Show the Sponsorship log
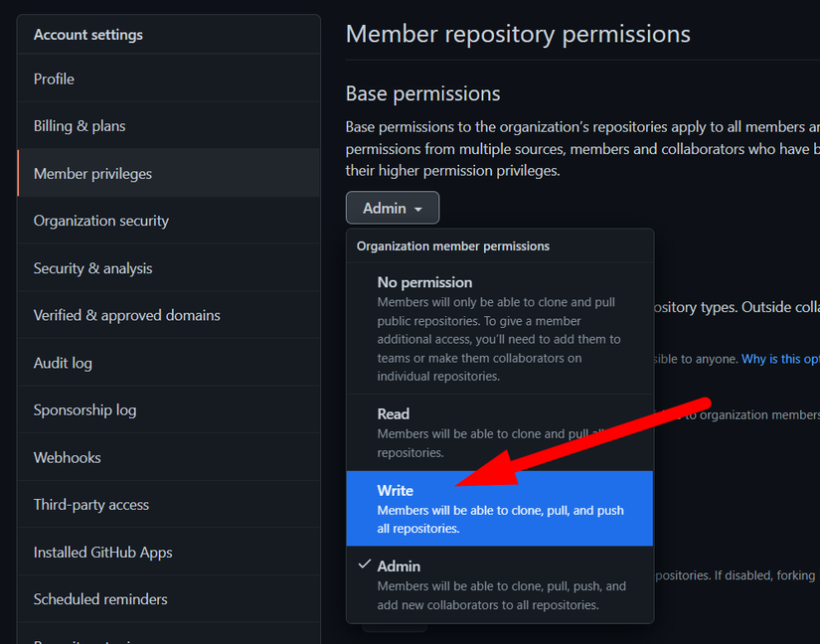Viewport: 820px width, 644px height. coord(84,409)
